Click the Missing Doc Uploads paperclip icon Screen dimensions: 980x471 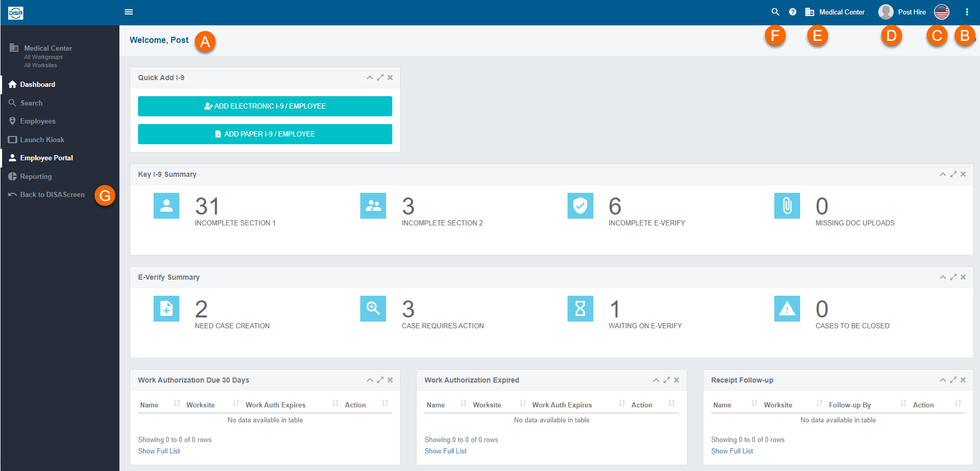coord(787,206)
